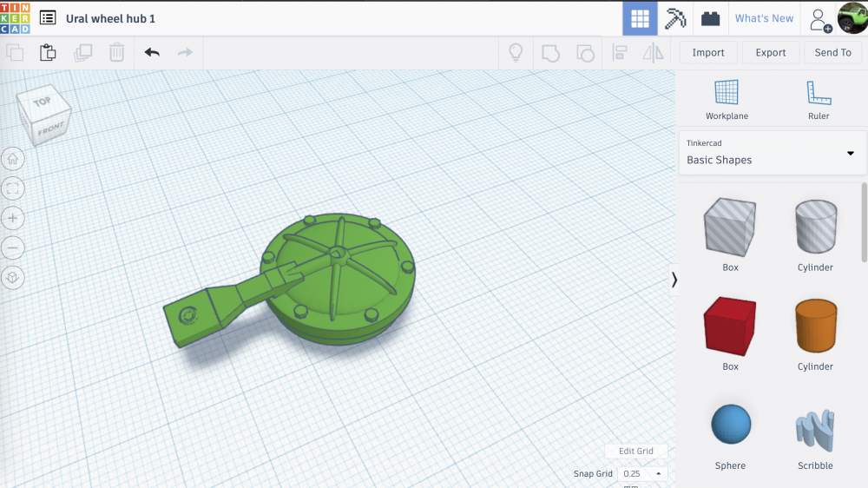Click the Duplicate and repeat icon
The width and height of the screenshot is (868, 488).
[82, 53]
